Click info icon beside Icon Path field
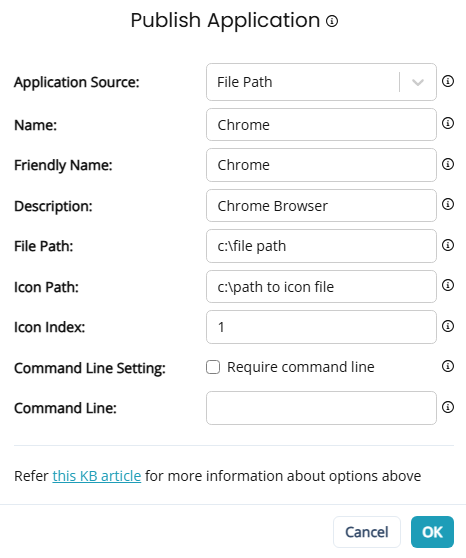The height and width of the screenshot is (558, 466). coord(448,285)
